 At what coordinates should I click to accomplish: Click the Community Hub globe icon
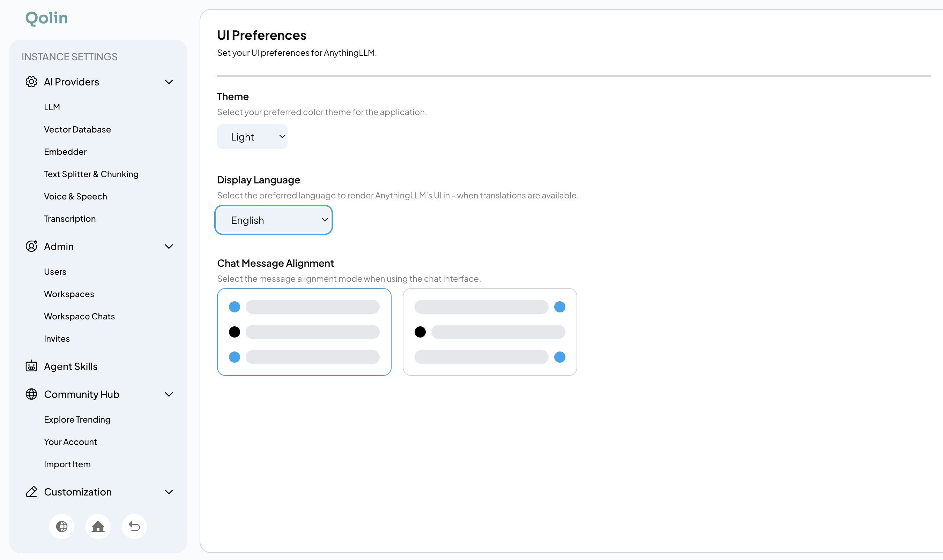31,394
